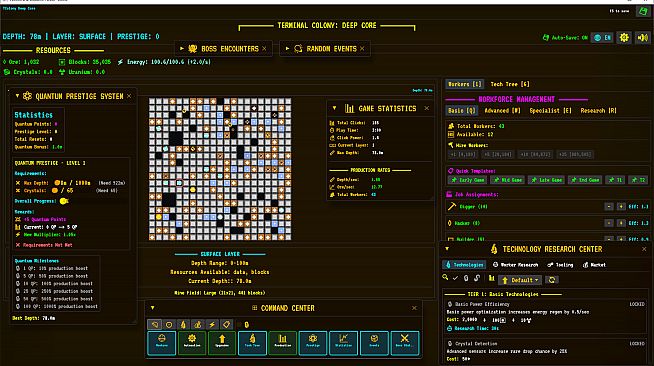
Task: Expand the Random Events panel arrow
Action: pos(287,49)
